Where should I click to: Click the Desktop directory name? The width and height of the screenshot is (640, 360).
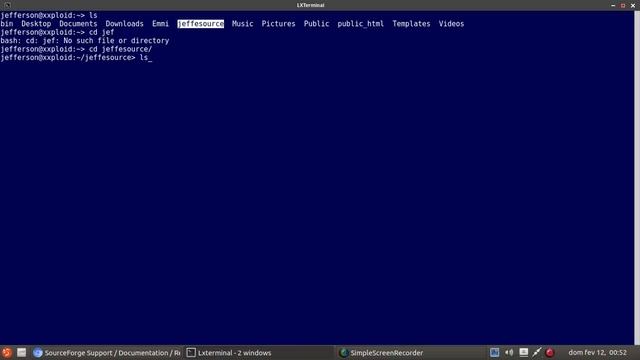[x=36, y=24]
